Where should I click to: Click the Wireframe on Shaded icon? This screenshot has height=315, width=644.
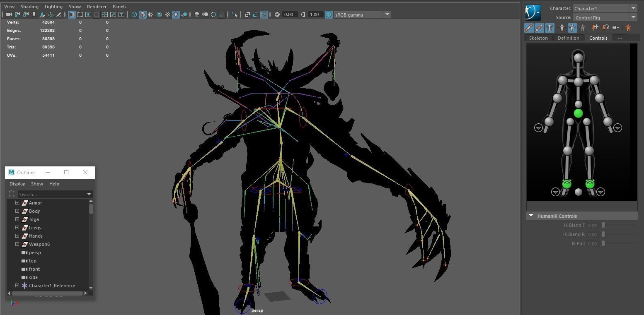point(159,14)
